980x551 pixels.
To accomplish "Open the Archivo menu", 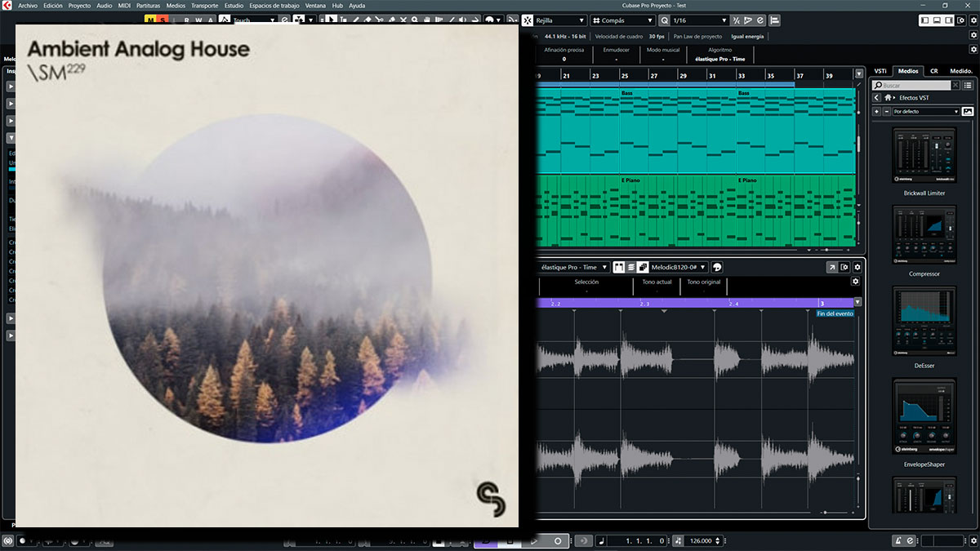I will tap(28, 5).
